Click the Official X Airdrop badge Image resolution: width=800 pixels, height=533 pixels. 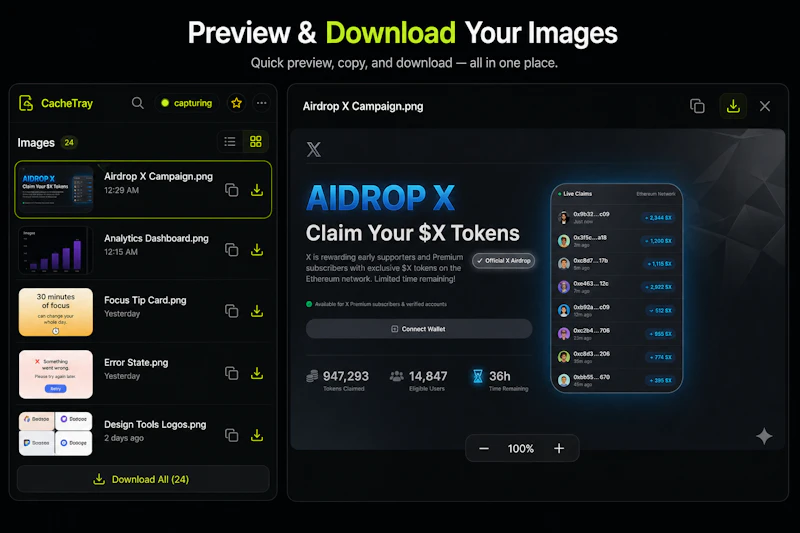point(504,261)
